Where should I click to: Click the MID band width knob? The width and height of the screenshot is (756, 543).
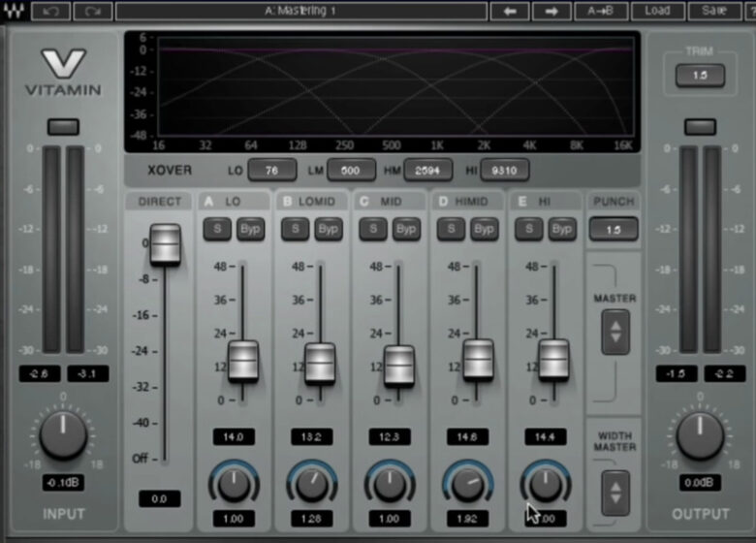(390, 484)
